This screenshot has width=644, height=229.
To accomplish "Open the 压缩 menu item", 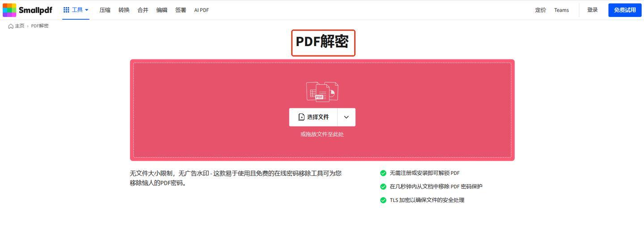I will click(105, 10).
